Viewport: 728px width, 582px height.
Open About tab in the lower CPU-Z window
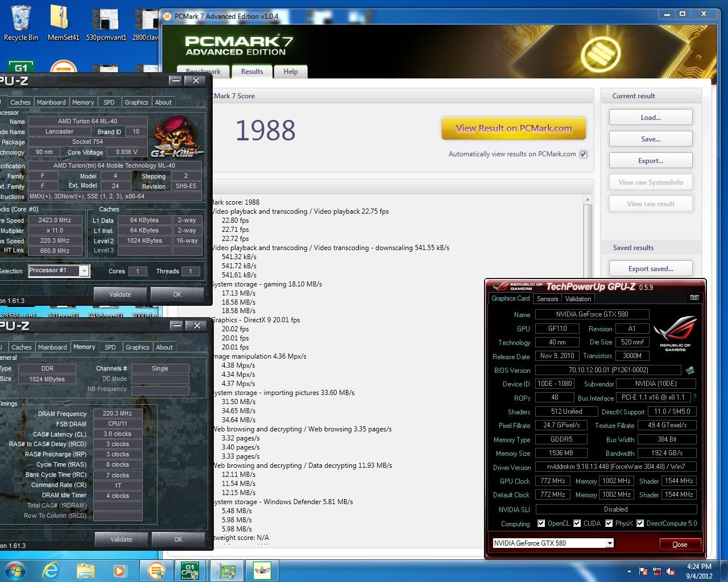tap(164, 347)
